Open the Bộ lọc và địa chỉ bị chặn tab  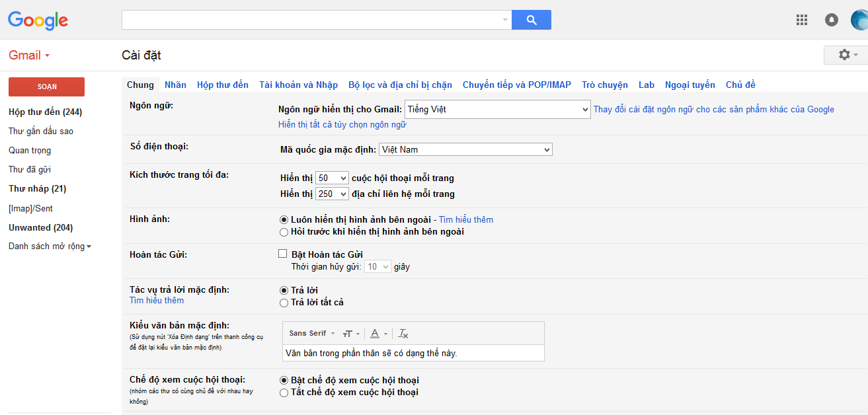pos(400,85)
